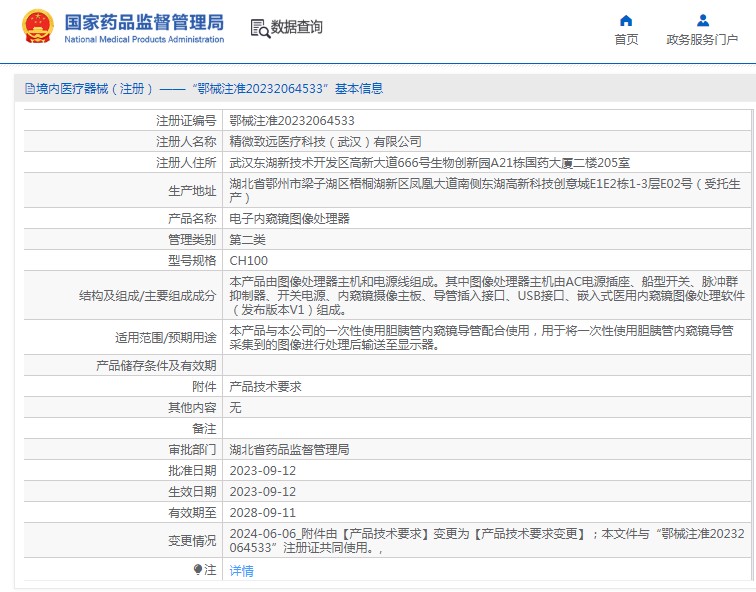756x592 pixels.
Task: Select attachment value 产品技术要求
Action: (x=266, y=387)
